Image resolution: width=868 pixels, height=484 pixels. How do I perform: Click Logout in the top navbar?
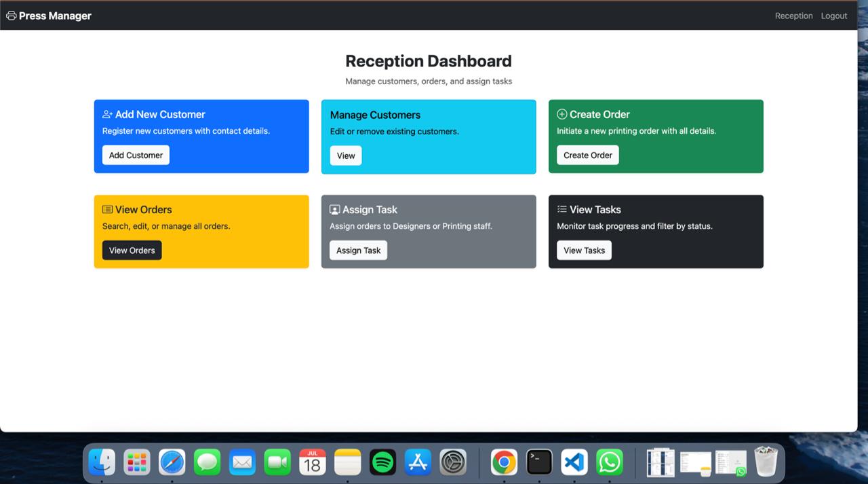[x=834, y=16]
